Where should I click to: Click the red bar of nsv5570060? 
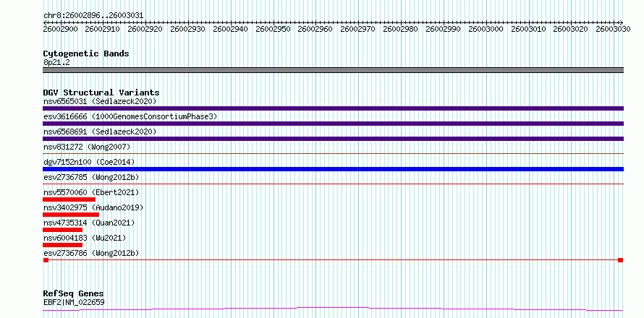pyautogui.click(x=69, y=199)
